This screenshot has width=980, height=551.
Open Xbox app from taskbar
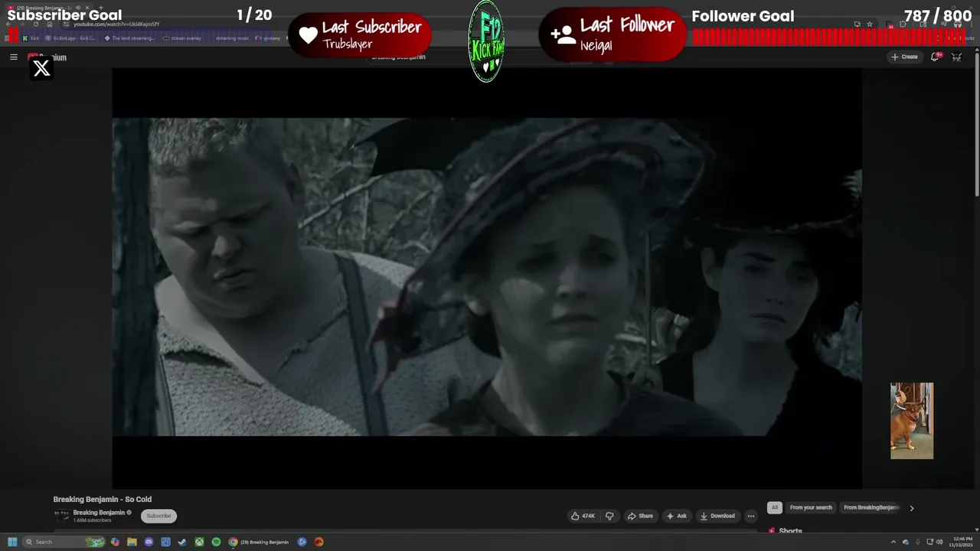pyautogui.click(x=199, y=542)
